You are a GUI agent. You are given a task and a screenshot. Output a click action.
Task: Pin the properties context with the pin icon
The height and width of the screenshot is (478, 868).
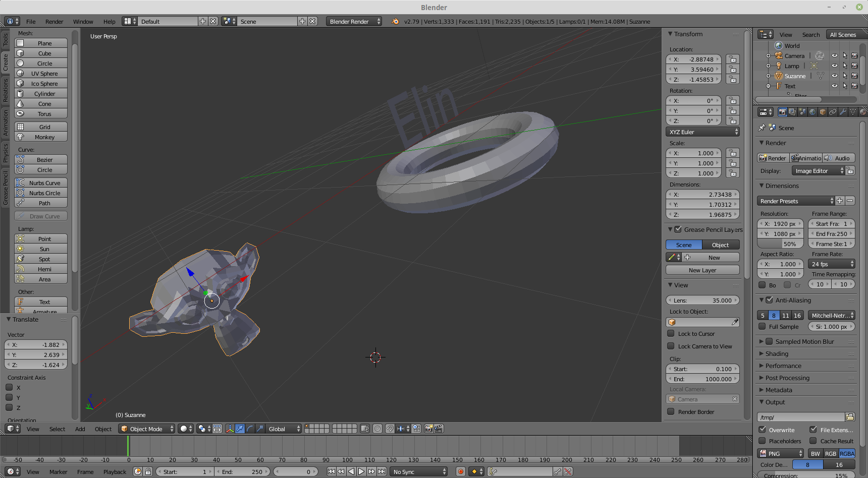pos(762,128)
